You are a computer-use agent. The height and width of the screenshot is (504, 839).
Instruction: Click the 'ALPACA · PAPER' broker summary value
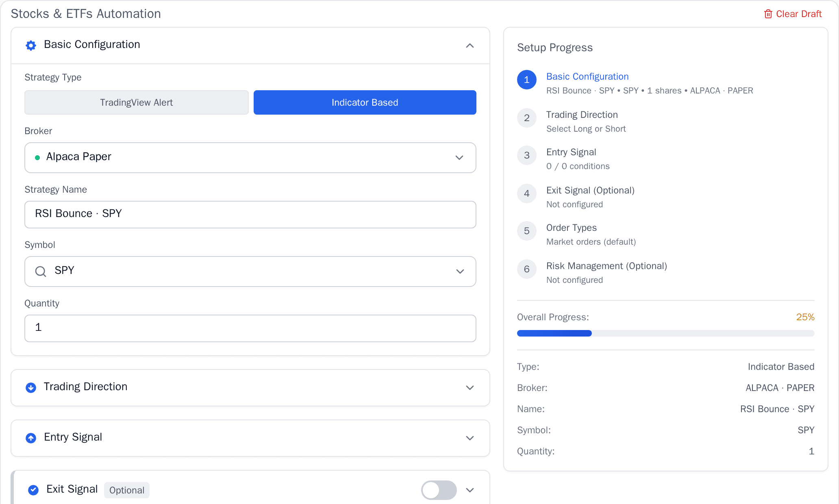point(780,388)
